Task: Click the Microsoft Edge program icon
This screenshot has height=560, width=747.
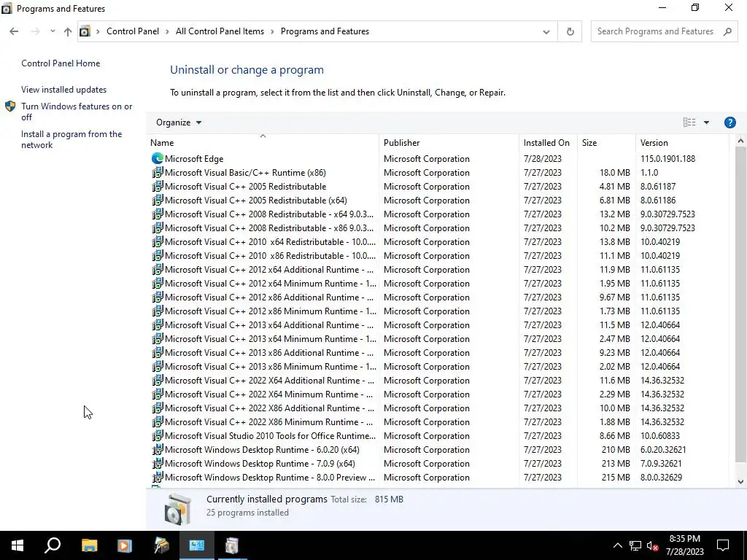Action: pos(158,158)
